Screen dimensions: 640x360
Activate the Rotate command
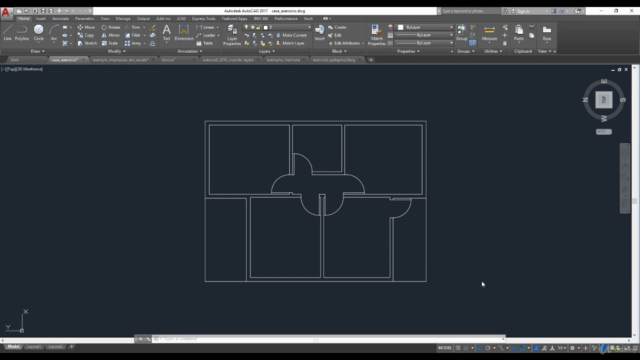tap(111, 27)
